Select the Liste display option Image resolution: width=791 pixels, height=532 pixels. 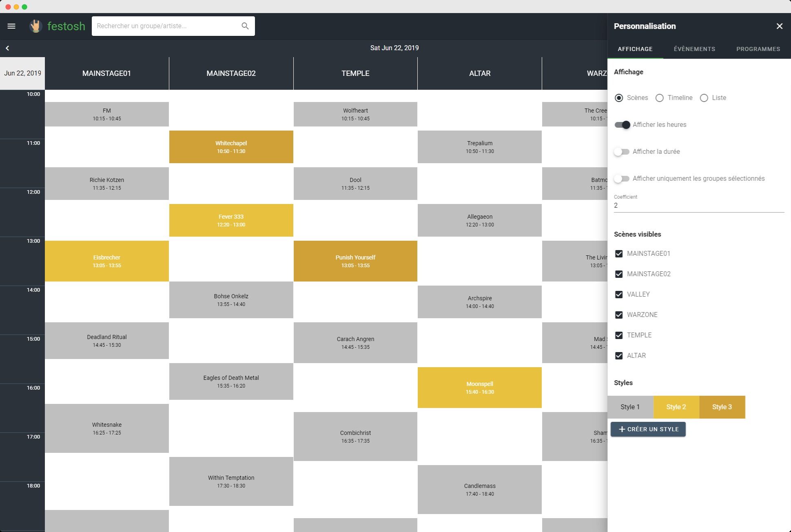pyautogui.click(x=704, y=98)
